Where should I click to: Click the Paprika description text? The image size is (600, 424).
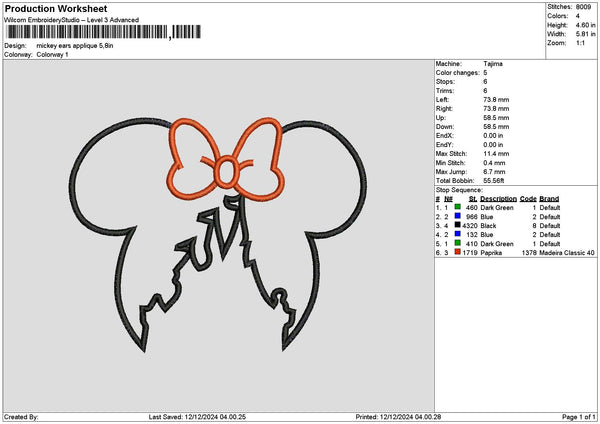point(491,253)
